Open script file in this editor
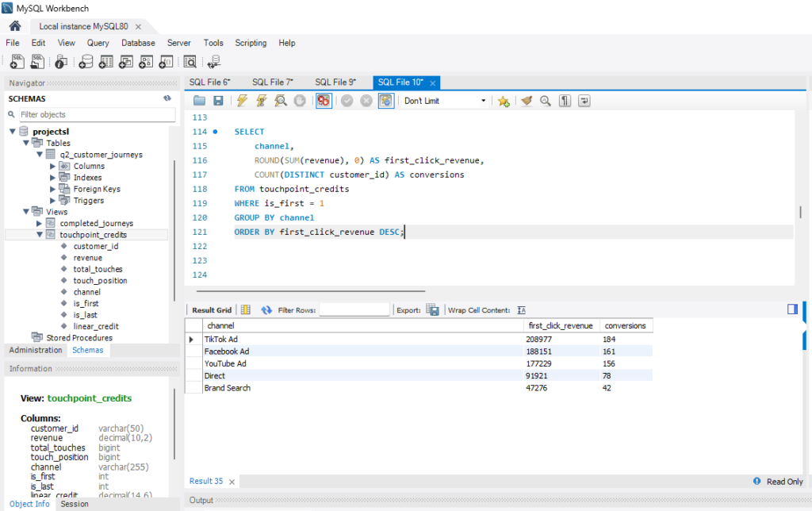The width and height of the screenshot is (812, 511). coord(199,101)
